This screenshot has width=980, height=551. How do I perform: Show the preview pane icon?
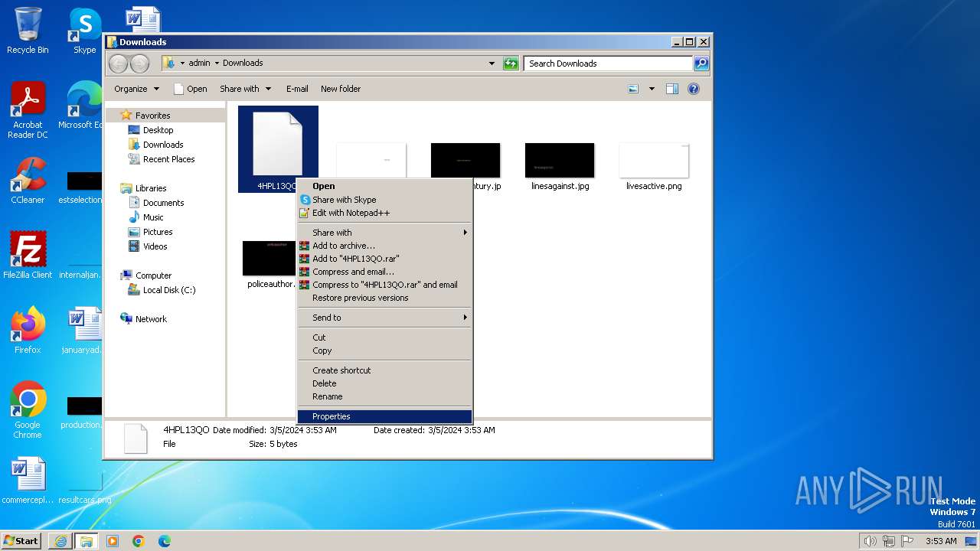tap(671, 89)
